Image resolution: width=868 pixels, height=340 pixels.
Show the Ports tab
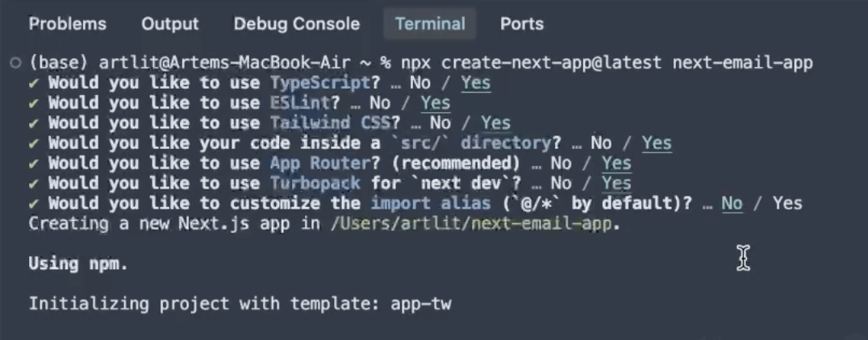click(521, 24)
